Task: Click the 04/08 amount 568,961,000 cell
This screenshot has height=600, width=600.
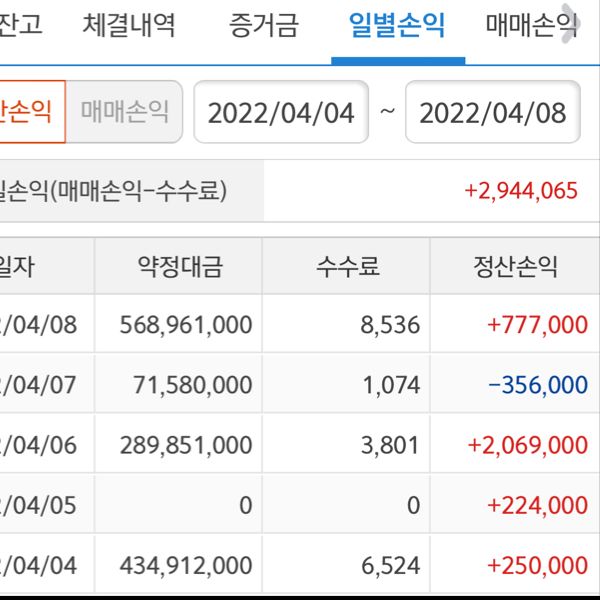Action: [185, 325]
